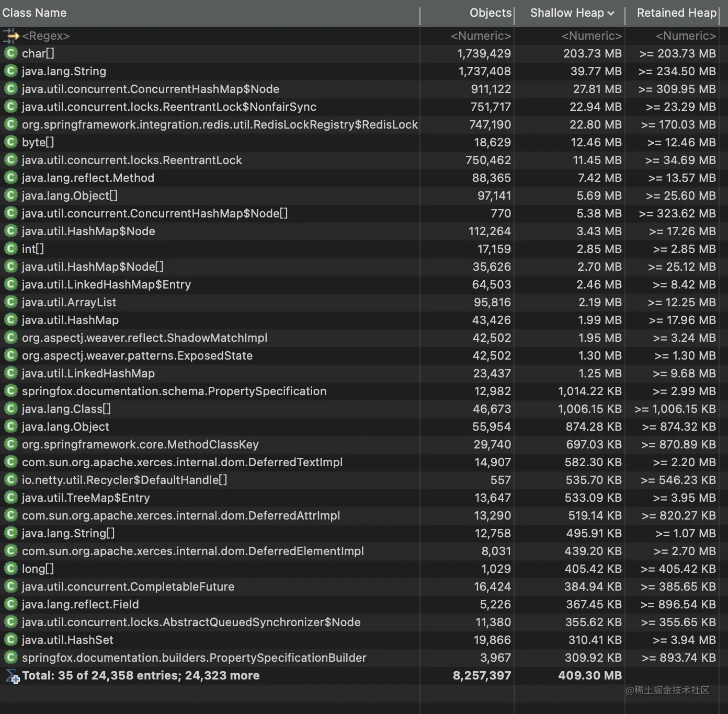This screenshot has height=714, width=728.
Task: Click the Numeric filter under Shallow Heap
Action: click(x=591, y=36)
